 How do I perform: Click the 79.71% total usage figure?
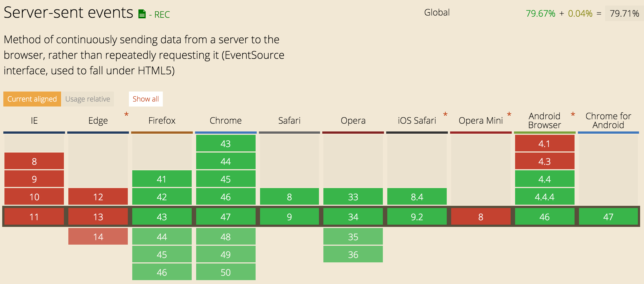(624, 13)
